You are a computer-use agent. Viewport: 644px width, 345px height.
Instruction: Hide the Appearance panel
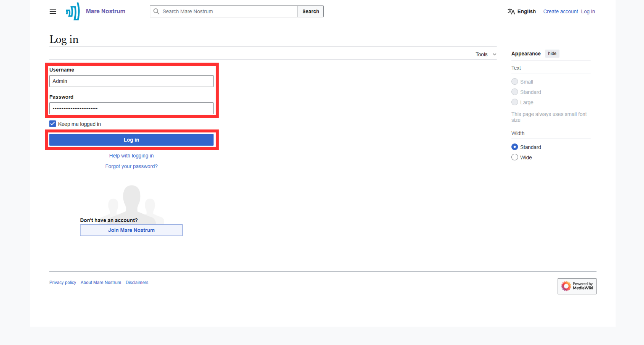(x=552, y=53)
